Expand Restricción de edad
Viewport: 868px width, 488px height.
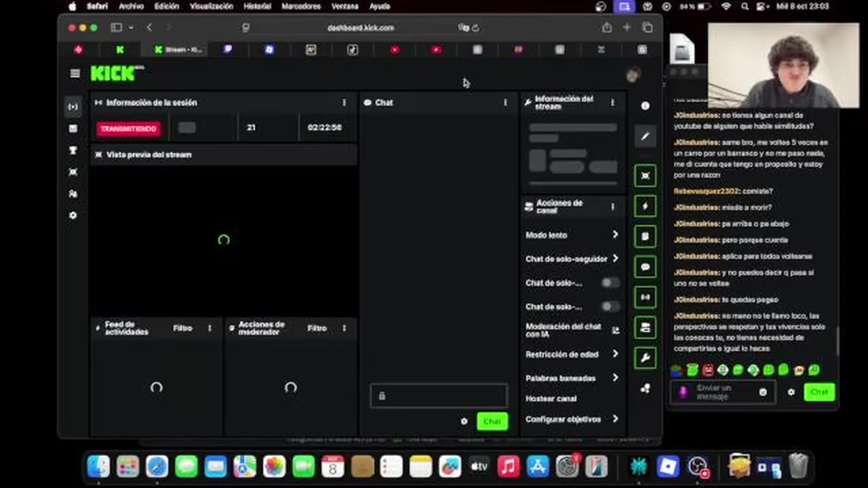pyautogui.click(x=572, y=354)
